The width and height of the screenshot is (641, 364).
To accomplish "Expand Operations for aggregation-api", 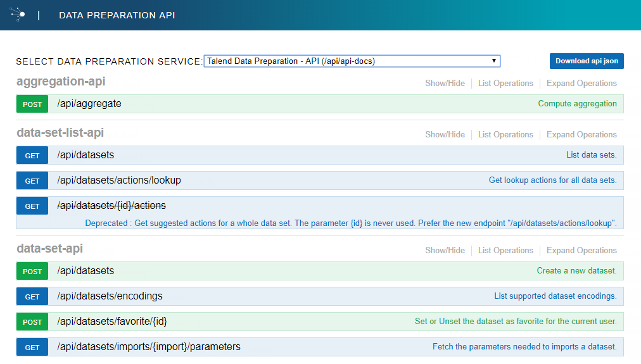I will 581,84.
